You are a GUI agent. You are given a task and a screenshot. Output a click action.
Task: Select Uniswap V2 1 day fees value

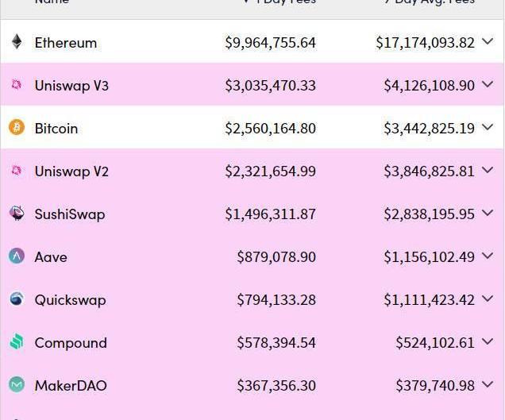point(271,171)
